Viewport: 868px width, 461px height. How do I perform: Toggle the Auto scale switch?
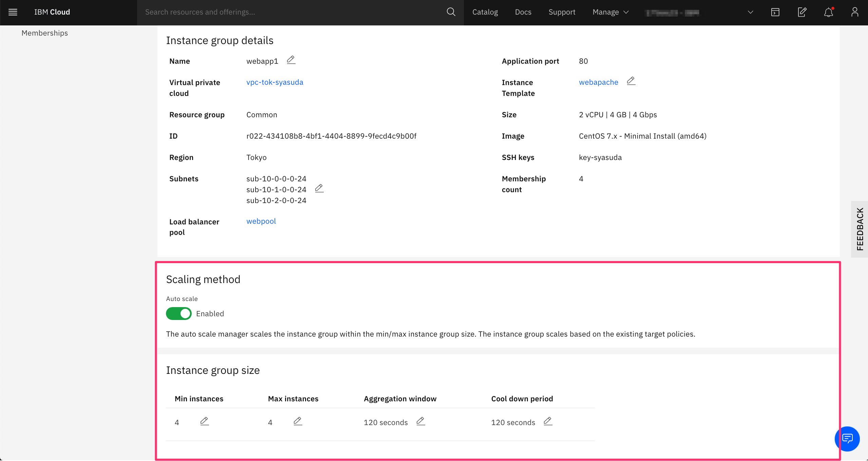179,314
